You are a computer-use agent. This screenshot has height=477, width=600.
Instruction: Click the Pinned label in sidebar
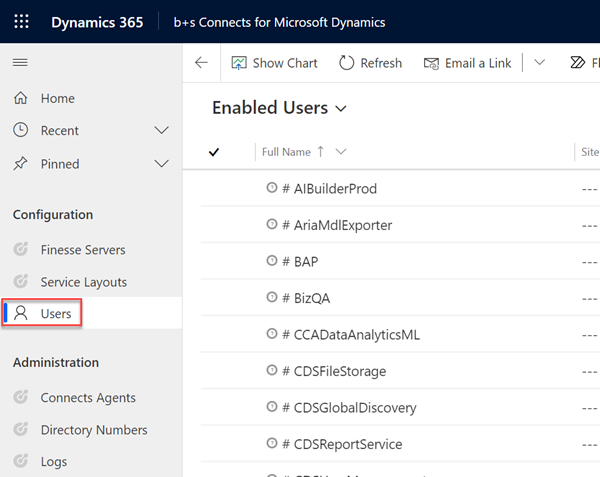pos(60,164)
